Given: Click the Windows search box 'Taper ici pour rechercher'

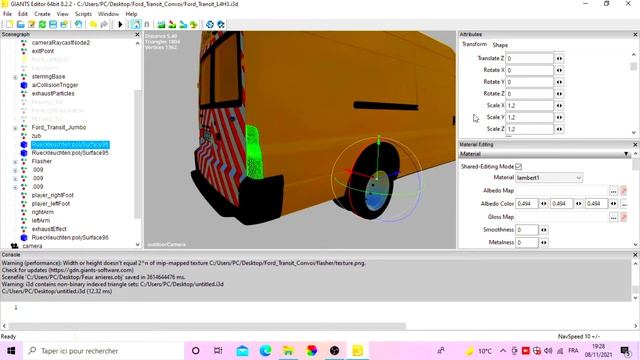Looking at the screenshot, I should coord(102,351).
